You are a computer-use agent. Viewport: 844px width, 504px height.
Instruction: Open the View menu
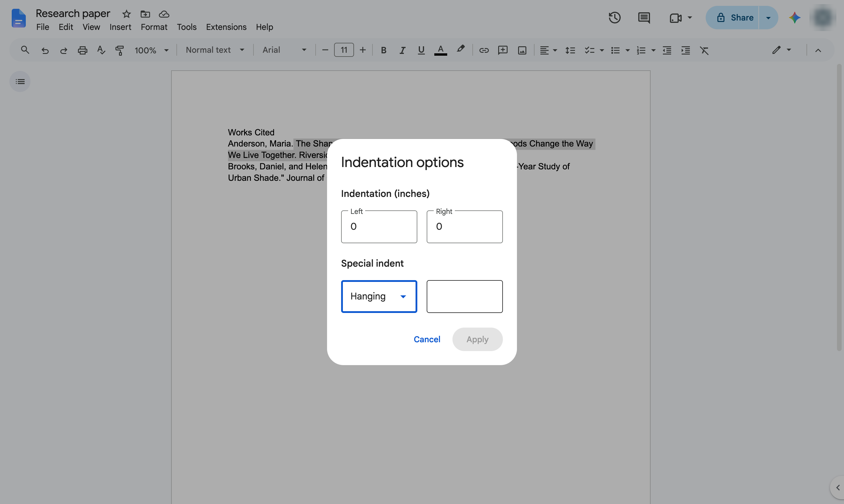pos(91,27)
